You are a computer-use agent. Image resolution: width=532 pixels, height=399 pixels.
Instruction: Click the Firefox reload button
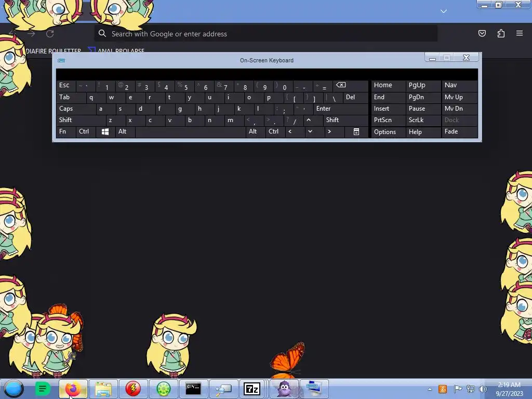tap(50, 34)
